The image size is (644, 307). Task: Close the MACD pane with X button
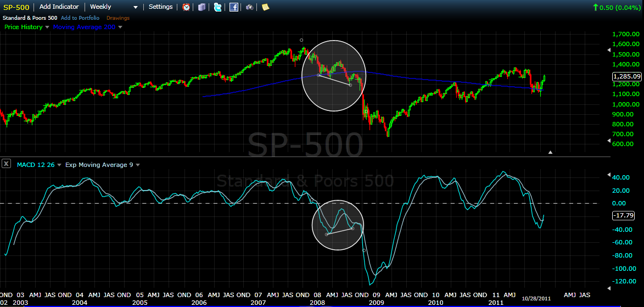(6, 164)
